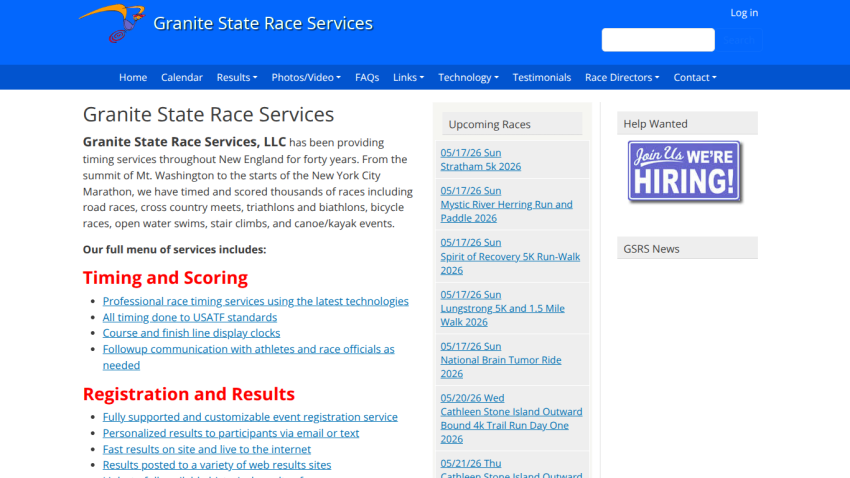
Task: Go to the Home menu item
Action: click(x=133, y=77)
